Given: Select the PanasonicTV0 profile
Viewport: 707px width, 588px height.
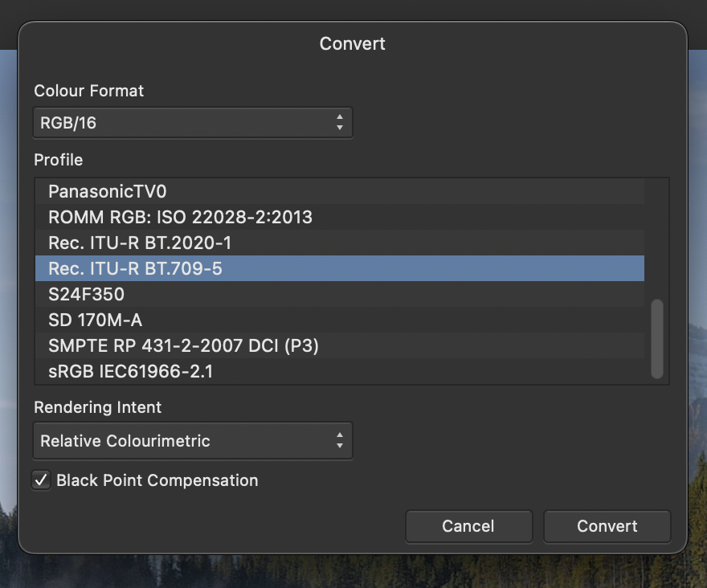Looking at the screenshot, I should (108, 191).
